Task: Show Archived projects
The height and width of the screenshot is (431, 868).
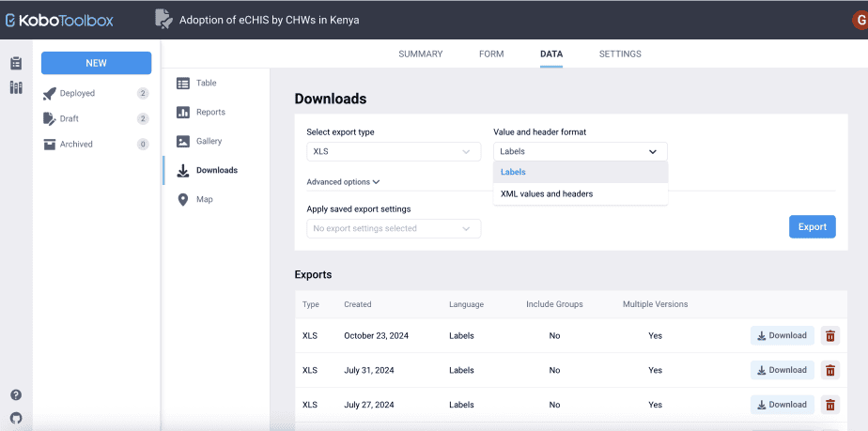Action: click(x=76, y=144)
